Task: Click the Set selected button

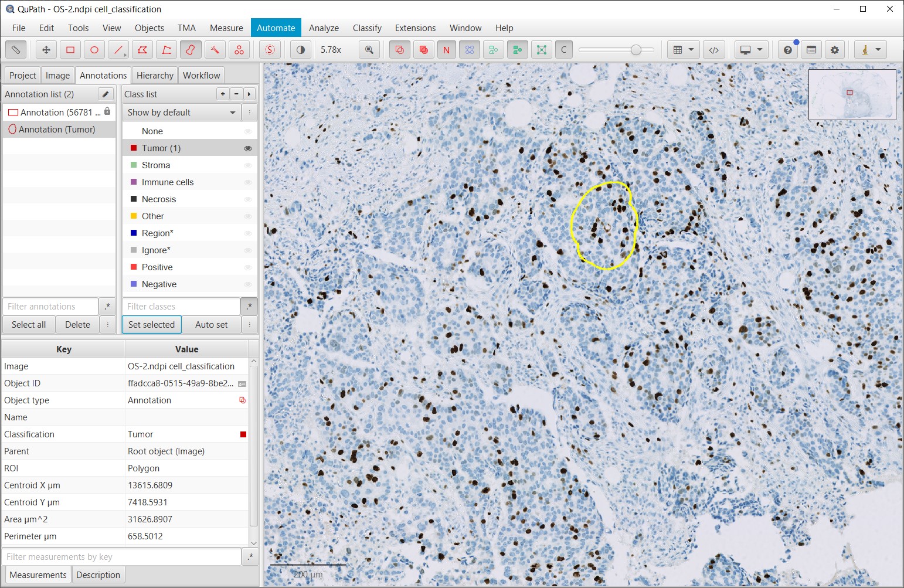Action: [x=151, y=325]
